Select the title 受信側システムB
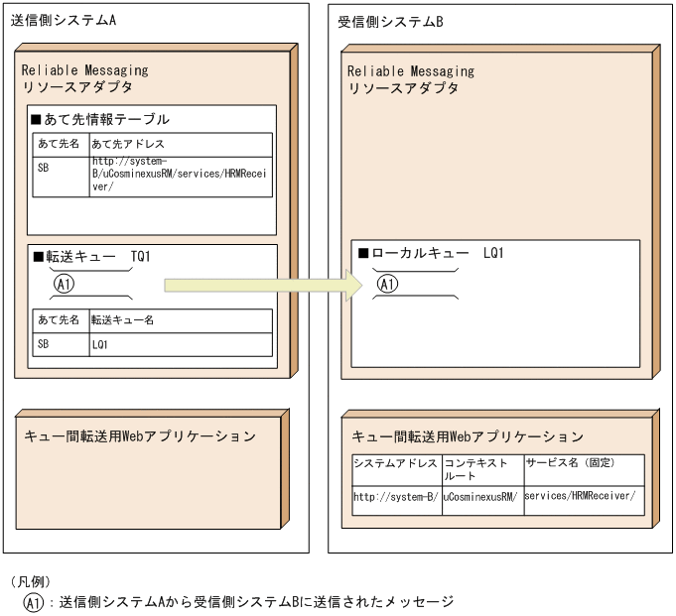676x616 pixels. click(390, 22)
